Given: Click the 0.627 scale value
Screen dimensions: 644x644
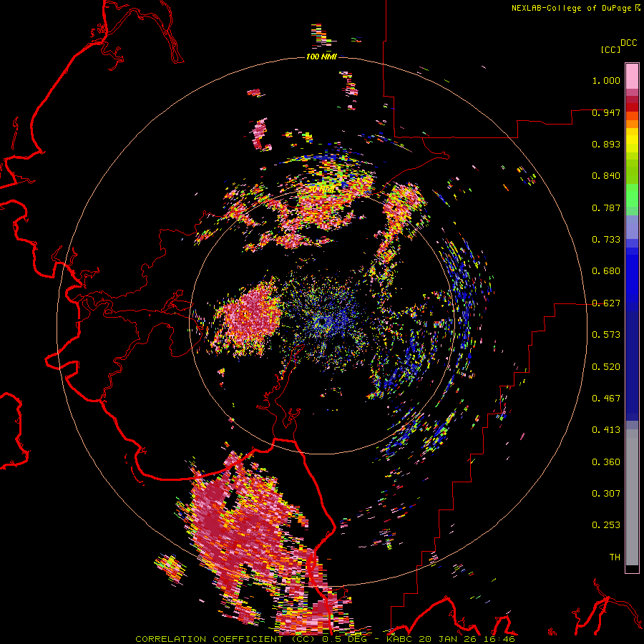Looking at the screenshot, I should 606,303.
